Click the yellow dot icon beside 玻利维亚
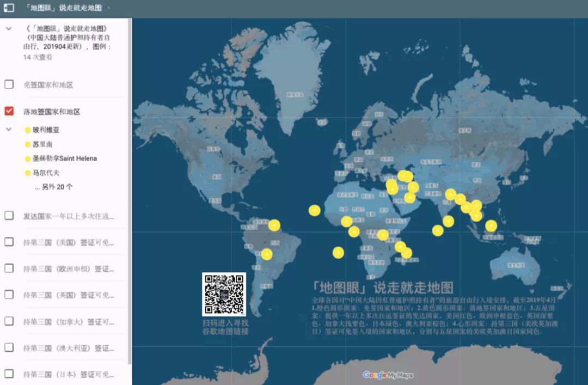The width and height of the screenshot is (588, 385). point(27,130)
